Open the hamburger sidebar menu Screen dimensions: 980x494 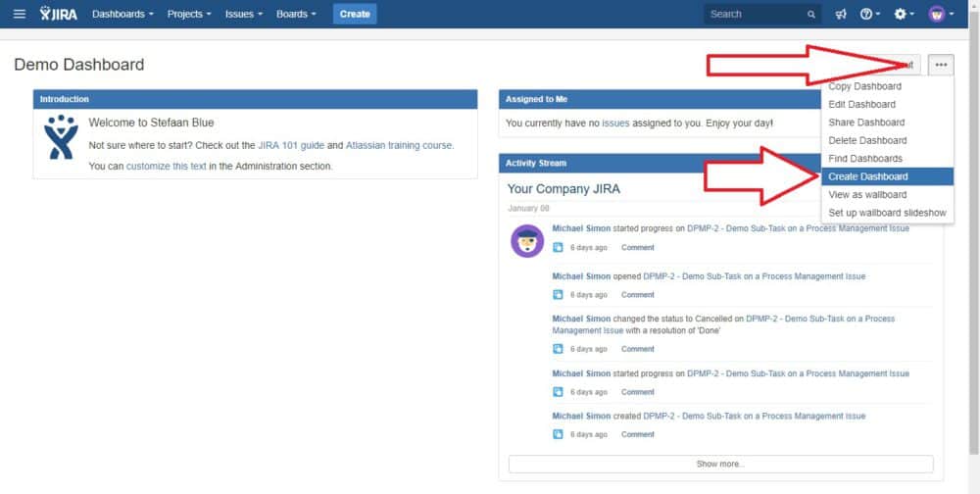[20, 14]
